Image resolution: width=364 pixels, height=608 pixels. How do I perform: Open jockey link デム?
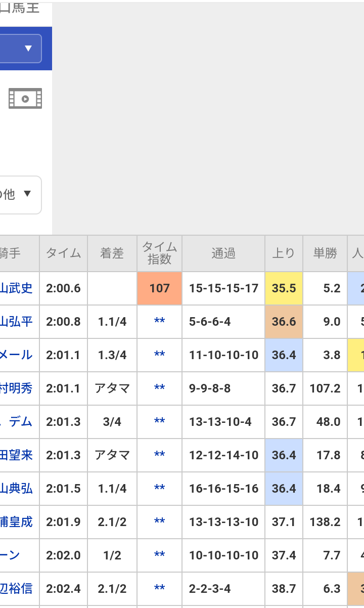pyautogui.click(x=16, y=422)
